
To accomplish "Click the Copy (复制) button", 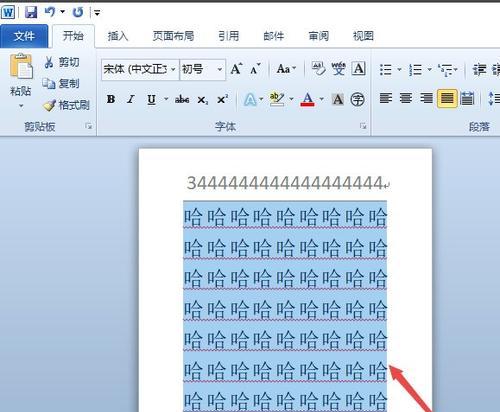I will [61, 84].
